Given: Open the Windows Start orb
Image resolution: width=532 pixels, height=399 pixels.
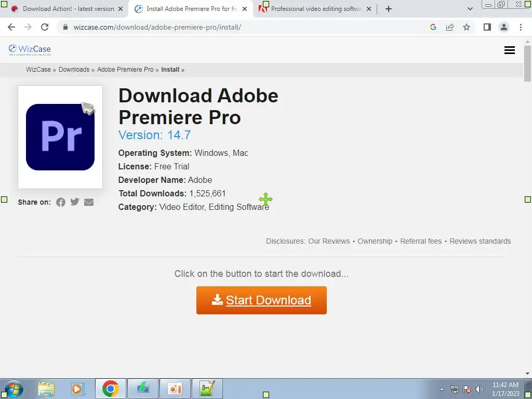Looking at the screenshot, I should click(14, 389).
